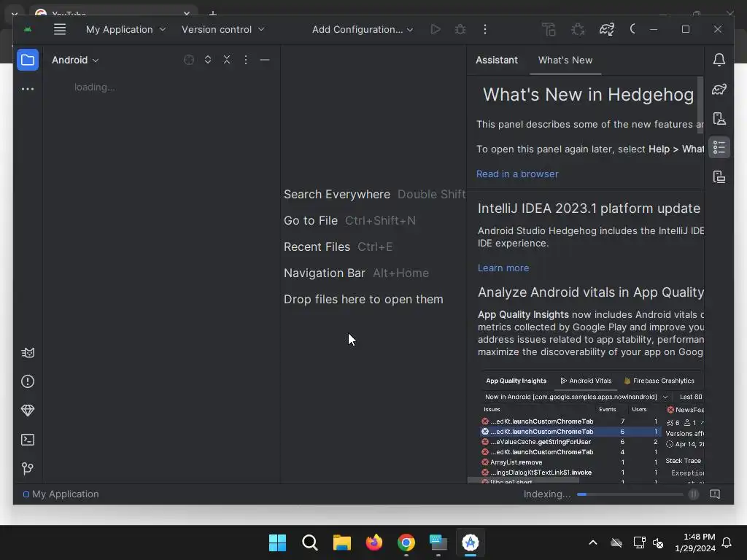Click highlighted launchCustomChromeTab issue row
The width and height of the screenshot is (747, 560).
(570, 432)
